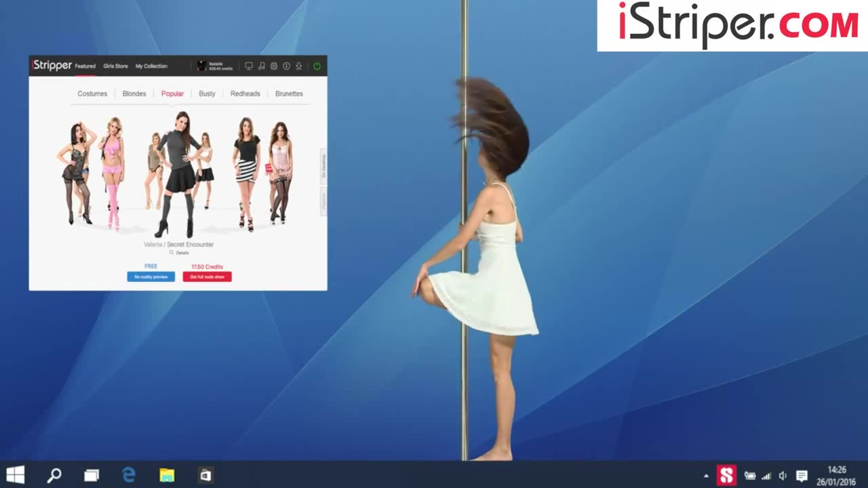Open the desktop display settings monitor icon
The width and height of the screenshot is (868, 488).
coord(249,66)
